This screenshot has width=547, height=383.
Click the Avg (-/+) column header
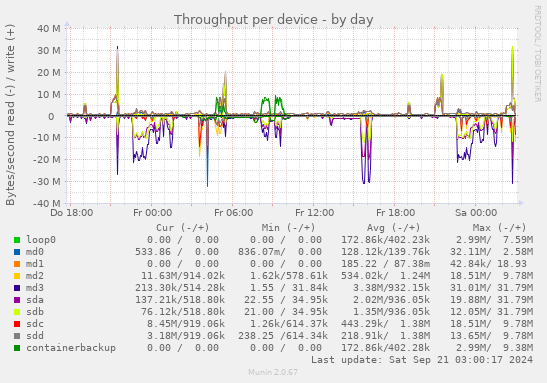point(394,228)
